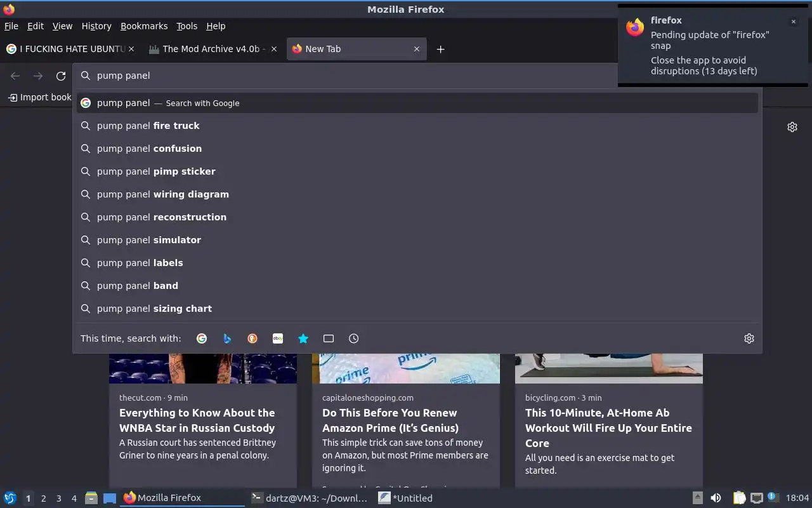Click the firefox icon in the notification
This screenshot has width=812, height=508.
tap(635, 27)
